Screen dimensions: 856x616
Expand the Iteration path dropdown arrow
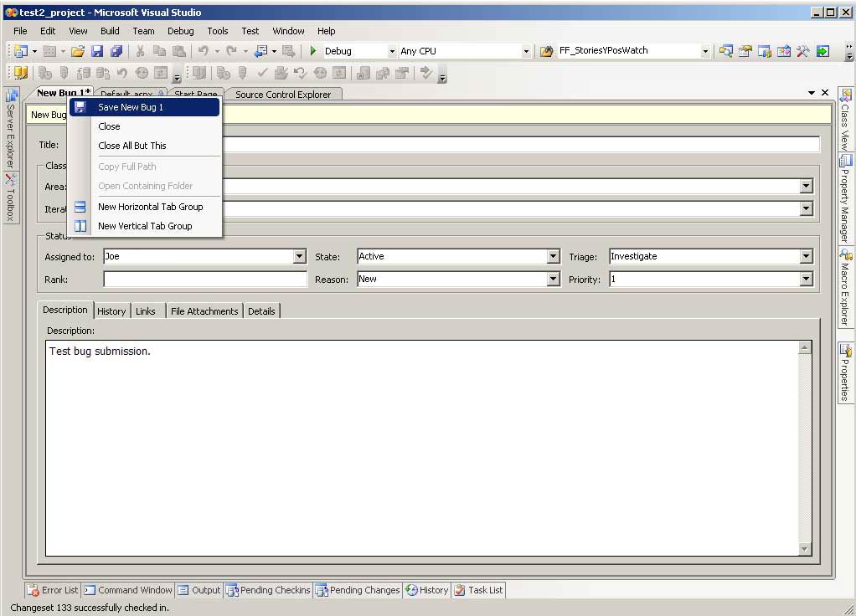[807, 208]
